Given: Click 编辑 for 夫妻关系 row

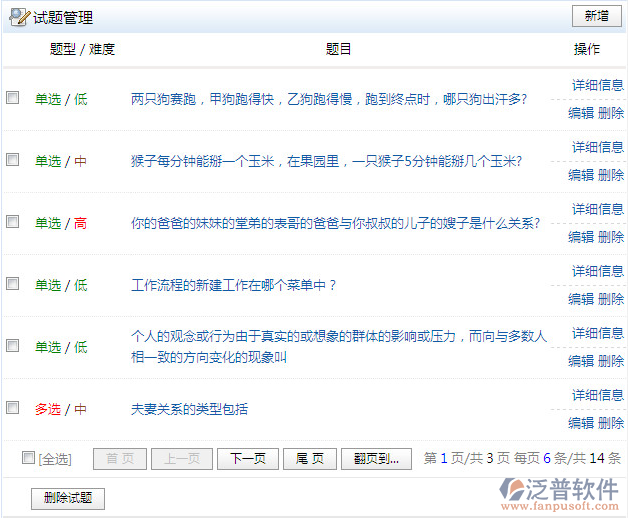Looking at the screenshot, I should tap(581, 423).
